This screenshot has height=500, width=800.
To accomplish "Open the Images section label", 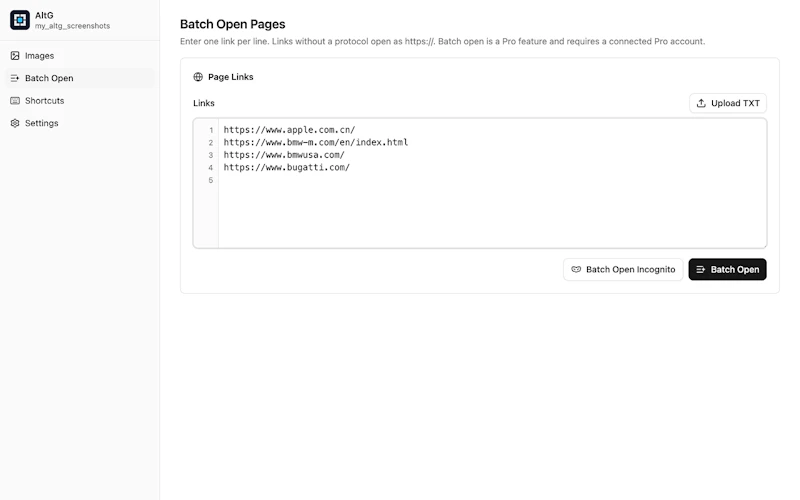I will click(x=39, y=56).
